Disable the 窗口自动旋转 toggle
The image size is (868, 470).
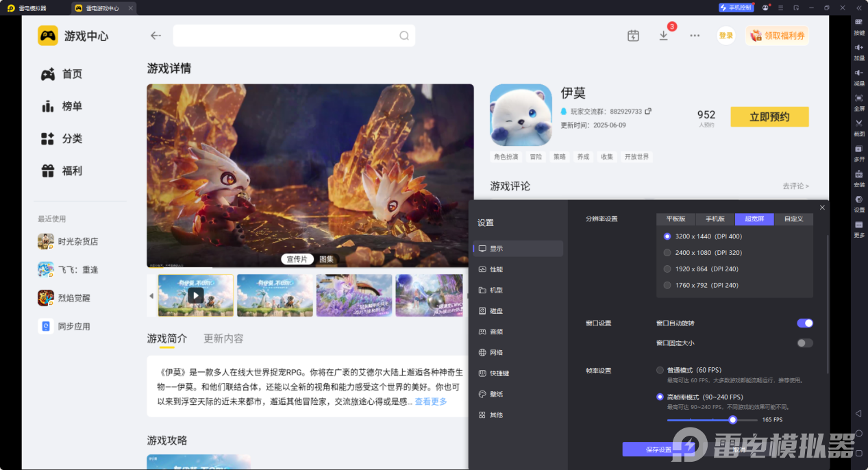coord(804,323)
